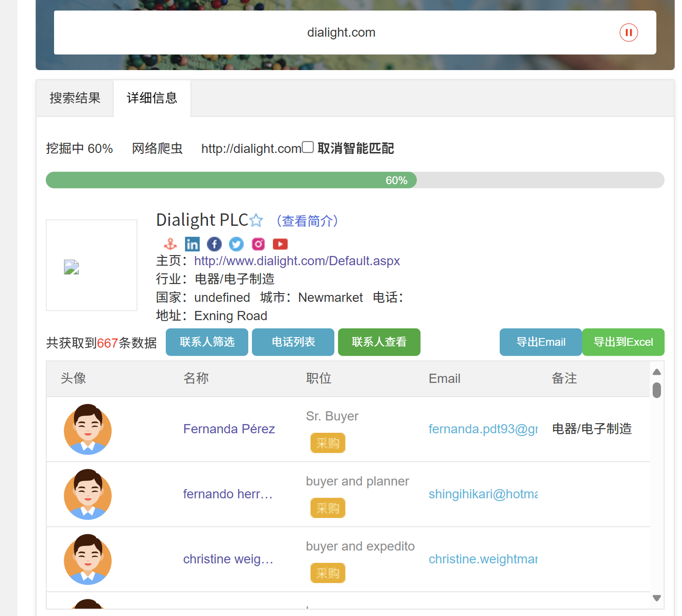Click the dialight.com search field
682x616 pixels.
341,33
